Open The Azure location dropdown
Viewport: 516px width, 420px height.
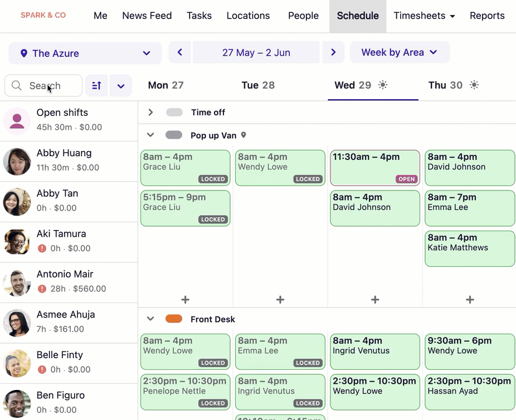(x=85, y=53)
